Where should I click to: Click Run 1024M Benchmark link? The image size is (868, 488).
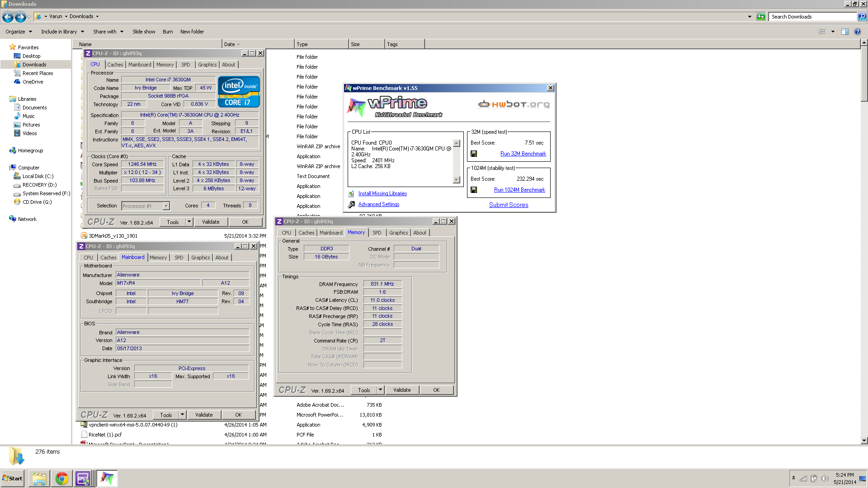point(519,190)
